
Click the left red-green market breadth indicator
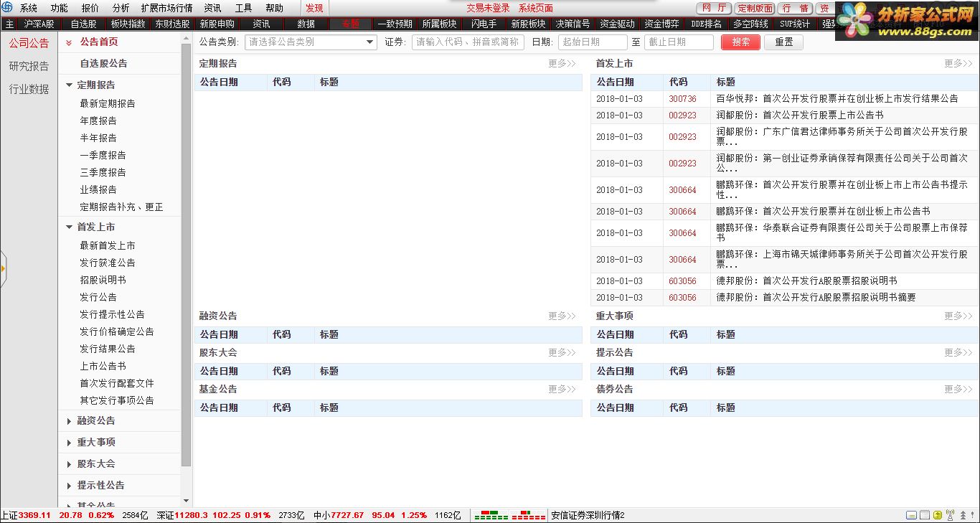tap(491, 515)
